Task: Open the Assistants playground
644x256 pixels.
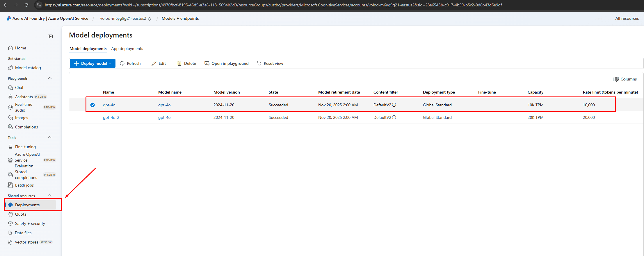Action: (24, 97)
